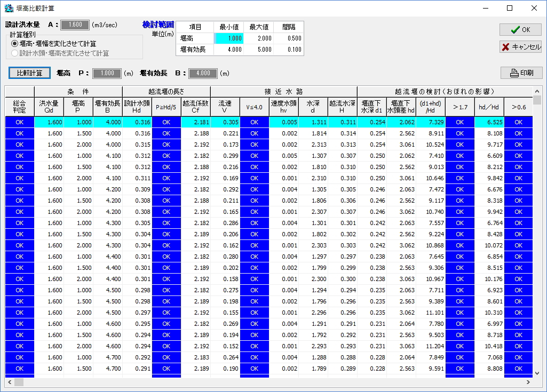Select cell with (d1+hd)/Hd value 7.557
Image resolution: width=547 pixels, height=392 pixels.
coord(430,223)
